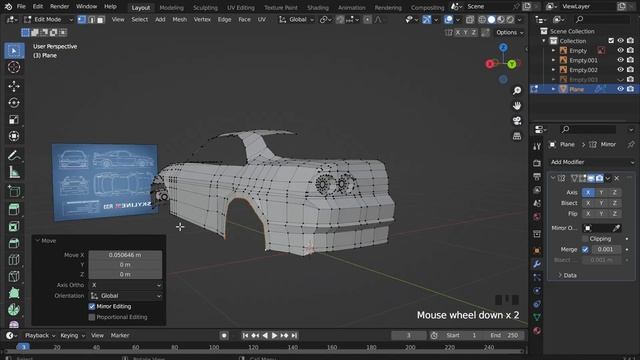640x360 pixels.
Task: Switch to vertex select mode
Action: coord(82,20)
